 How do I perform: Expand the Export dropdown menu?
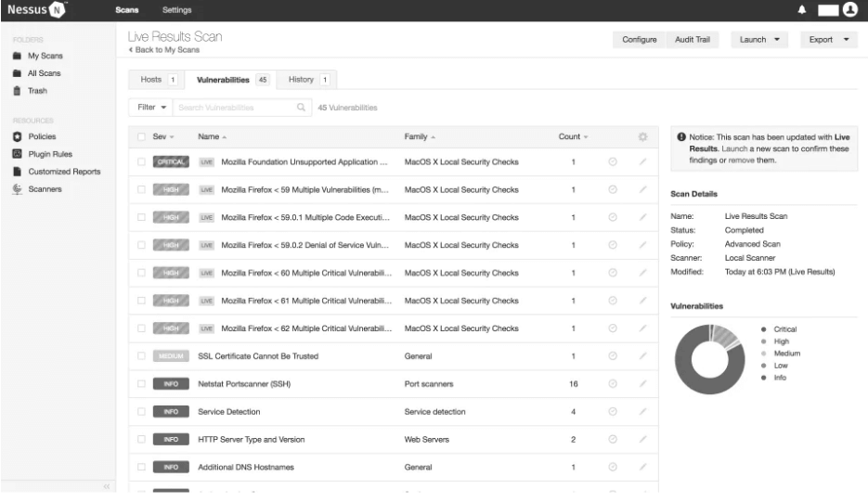click(x=828, y=40)
